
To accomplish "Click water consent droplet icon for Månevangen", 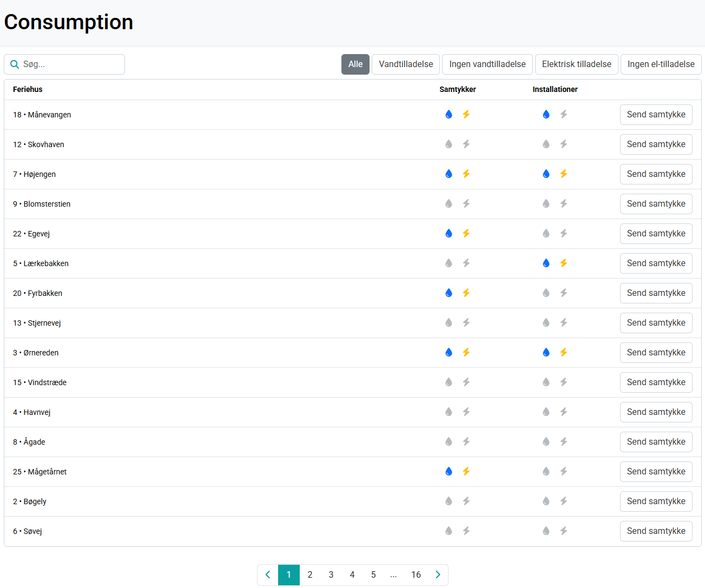I will point(449,114).
